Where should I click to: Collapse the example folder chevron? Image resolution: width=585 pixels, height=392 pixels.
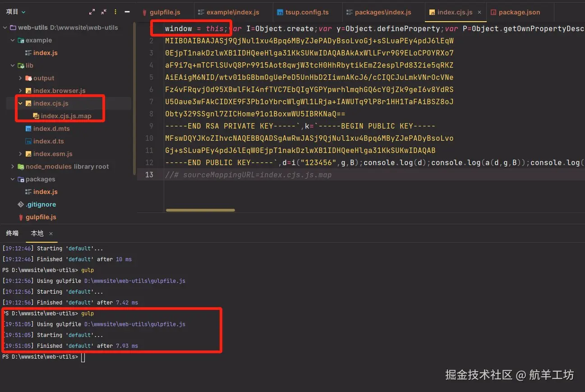pos(13,40)
